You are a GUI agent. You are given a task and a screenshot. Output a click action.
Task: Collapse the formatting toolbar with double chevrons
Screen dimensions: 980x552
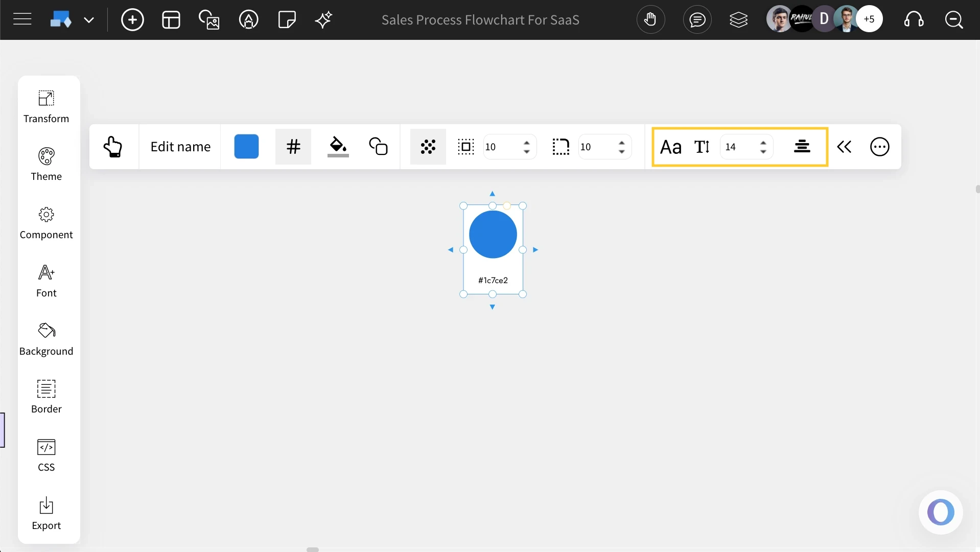click(x=845, y=147)
